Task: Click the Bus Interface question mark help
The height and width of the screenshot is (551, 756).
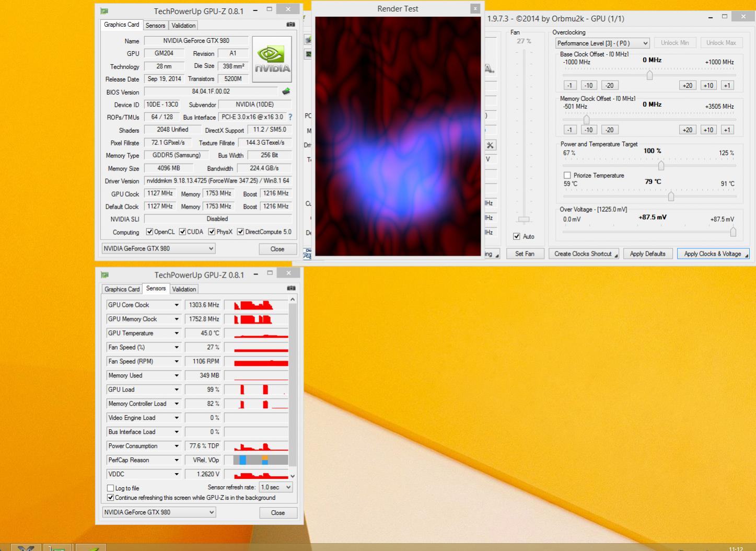Action: tap(290, 117)
